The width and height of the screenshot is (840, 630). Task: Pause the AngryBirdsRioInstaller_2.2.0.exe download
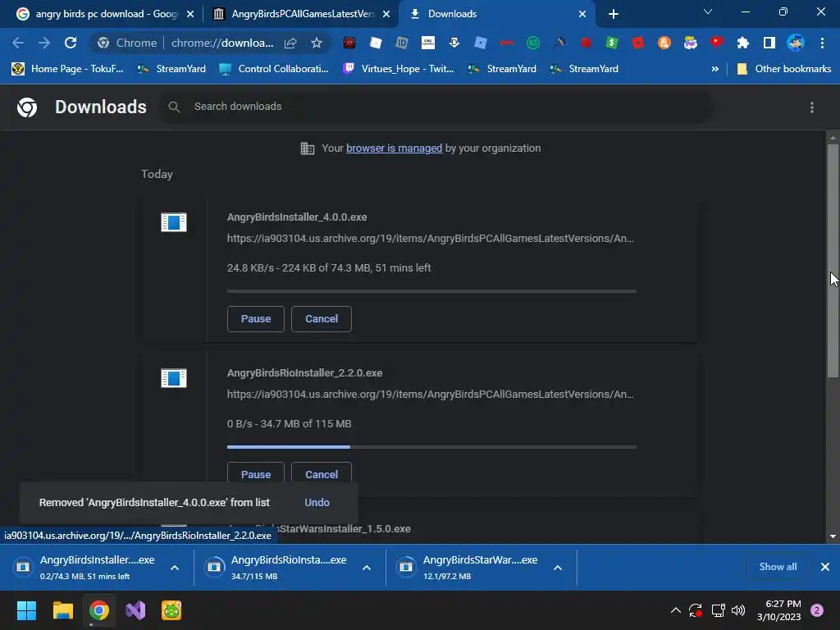coord(256,475)
